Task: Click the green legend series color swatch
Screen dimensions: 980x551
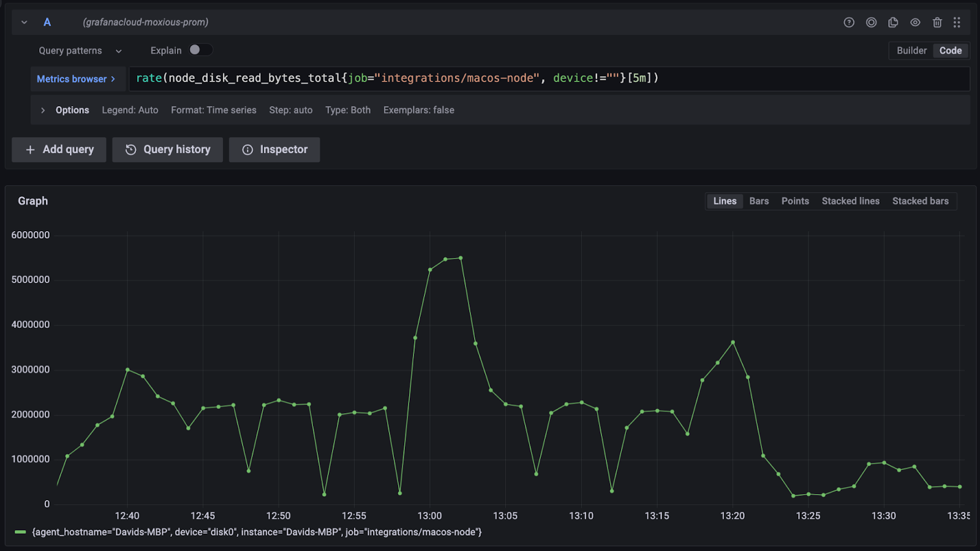Action: pos(20,532)
